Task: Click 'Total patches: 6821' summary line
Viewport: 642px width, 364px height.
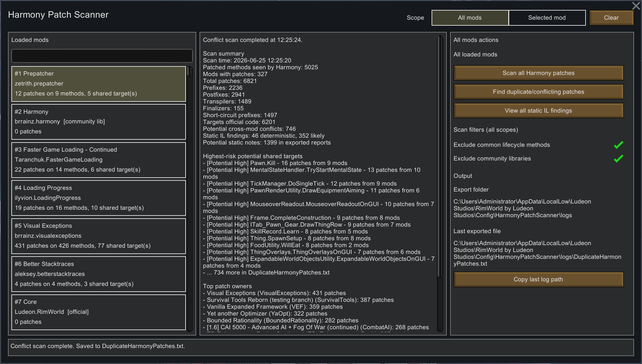Action: (x=230, y=81)
